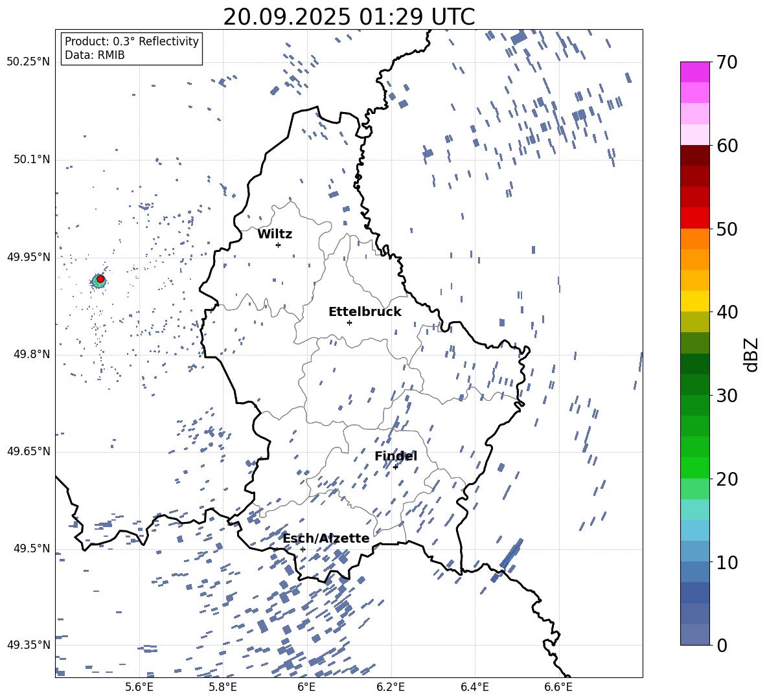The height and width of the screenshot is (700, 767).
Task: Click the 6.2°E longitude tick label
Action: [391, 686]
